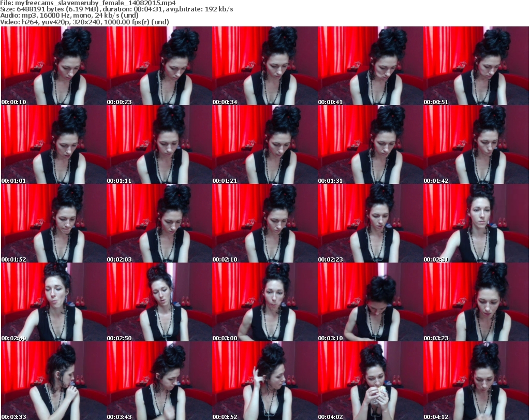
Task: Select the thumbnail at 00:00:23
Action: [x=159, y=66]
